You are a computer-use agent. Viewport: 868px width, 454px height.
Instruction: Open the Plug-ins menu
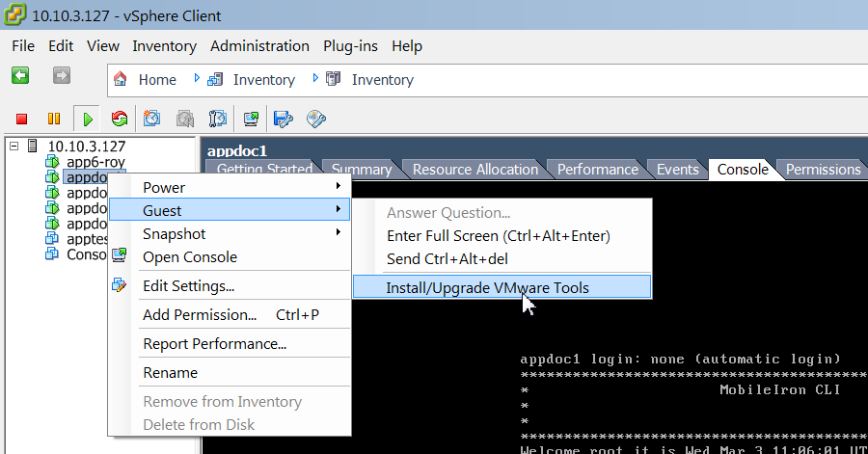(x=350, y=46)
